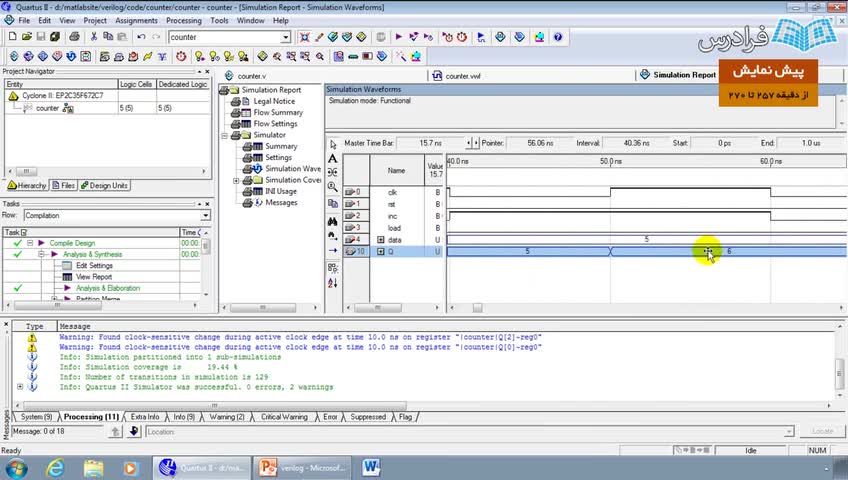Expand the Q signal bus
This screenshot has width=848, height=480.
(380, 251)
